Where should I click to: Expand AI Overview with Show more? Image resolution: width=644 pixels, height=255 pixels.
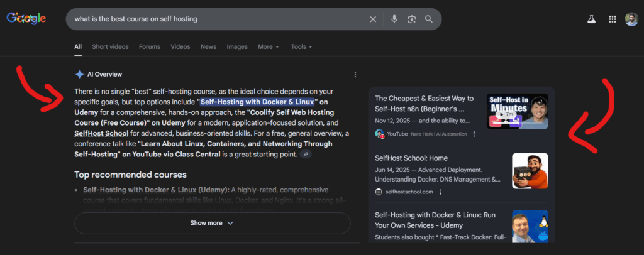coord(213,223)
